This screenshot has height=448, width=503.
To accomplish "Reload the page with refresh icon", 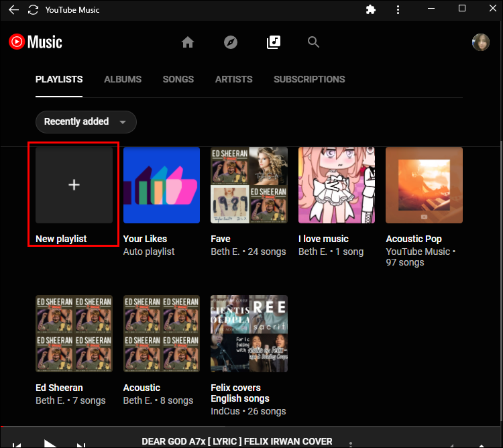I will (x=33, y=10).
